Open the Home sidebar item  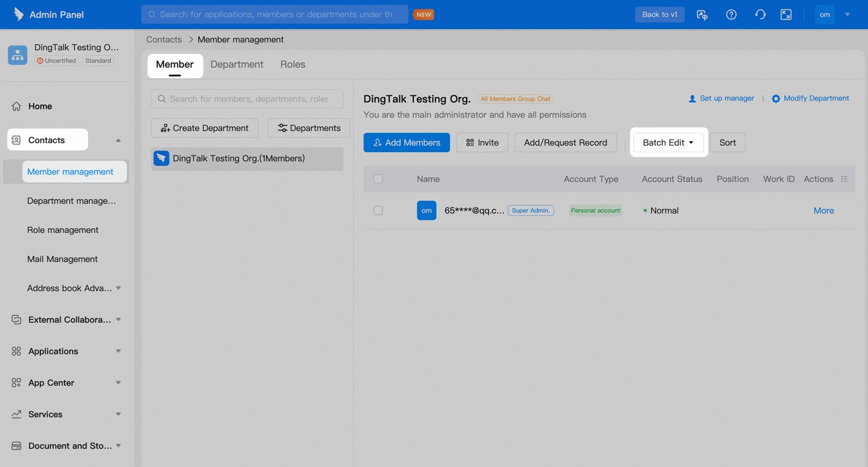[40, 106]
